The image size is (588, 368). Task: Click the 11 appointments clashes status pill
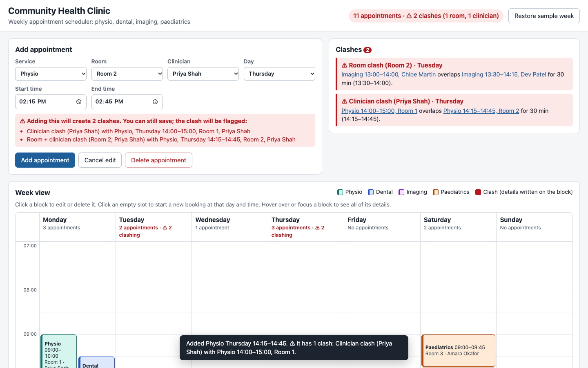[x=426, y=16]
